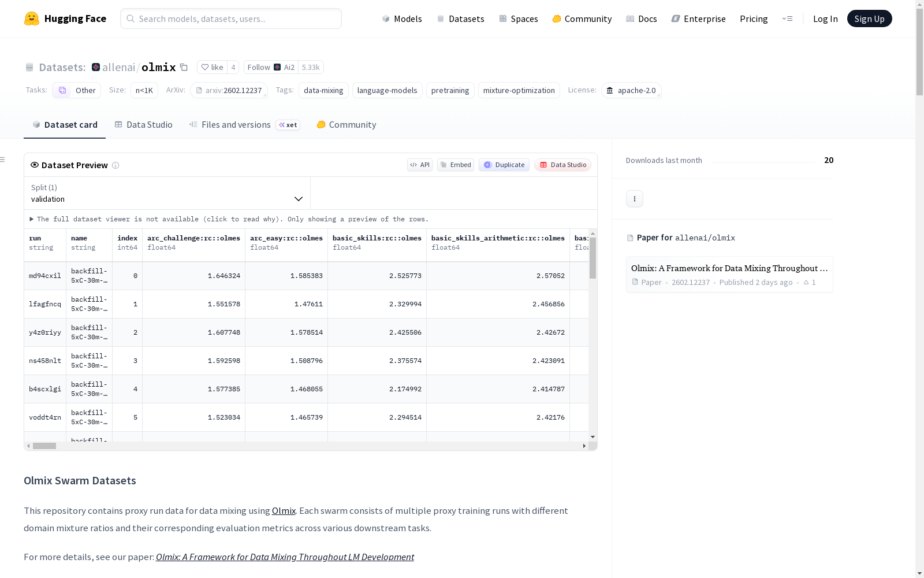The width and height of the screenshot is (924, 578).
Task: Open the Olmix paper title link in description
Action: (285, 557)
